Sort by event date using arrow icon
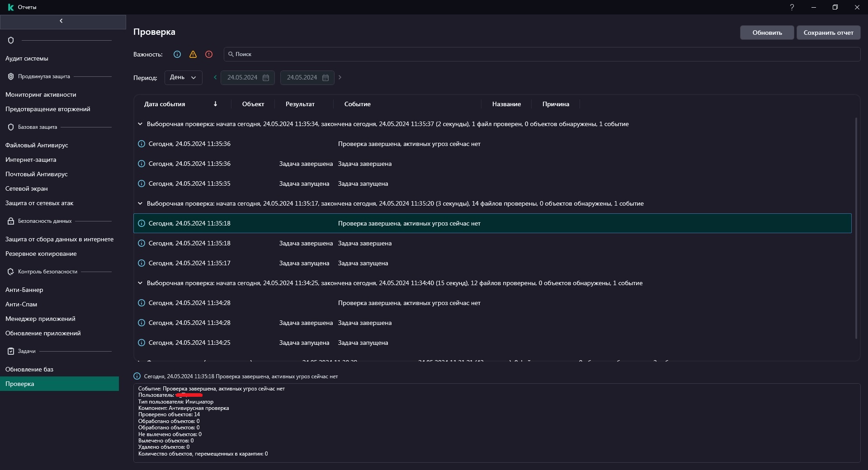This screenshot has height=470, width=868. pyautogui.click(x=215, y=104)
